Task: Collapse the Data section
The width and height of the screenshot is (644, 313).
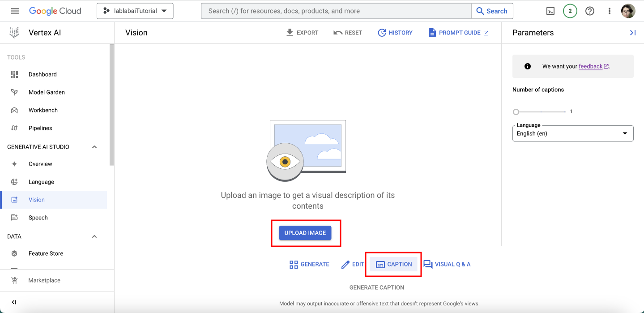Action: point(94,236)
